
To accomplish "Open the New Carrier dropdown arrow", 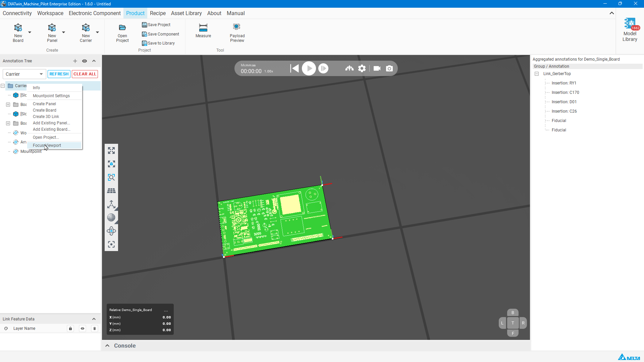I will [x=97, y=33].
